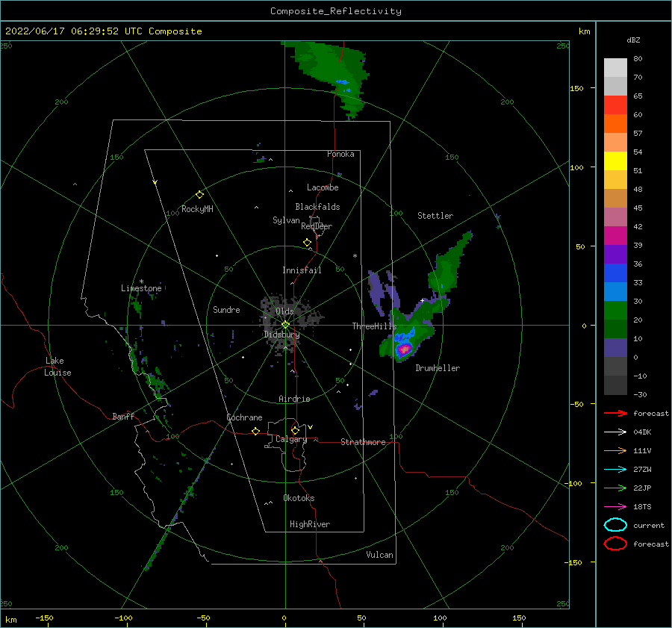672x628 pixels.
Task: Click the ThreeHills label
Action: [374, 326]
